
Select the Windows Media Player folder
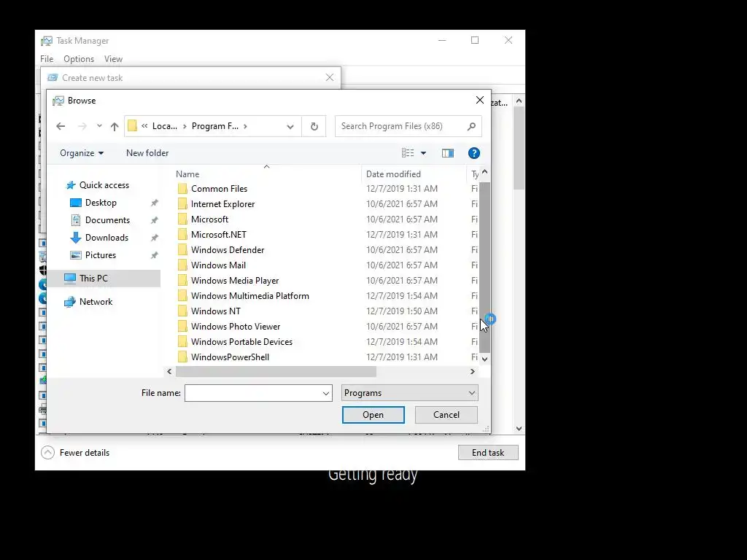235,281
